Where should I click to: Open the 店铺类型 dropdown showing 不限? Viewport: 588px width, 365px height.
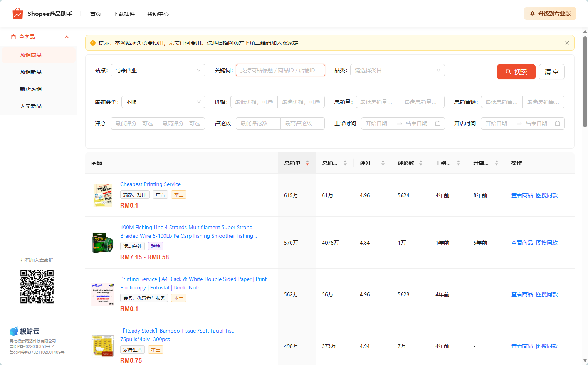pos(163,102)
